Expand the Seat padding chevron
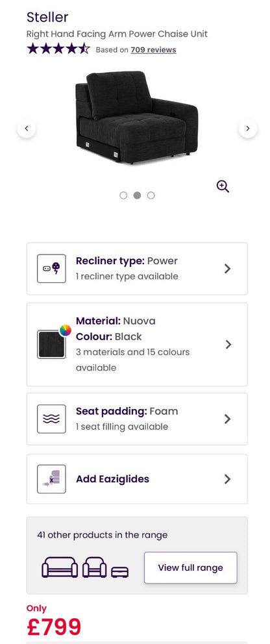This screenshot has width=270, height=644. [x=228, y=419]
